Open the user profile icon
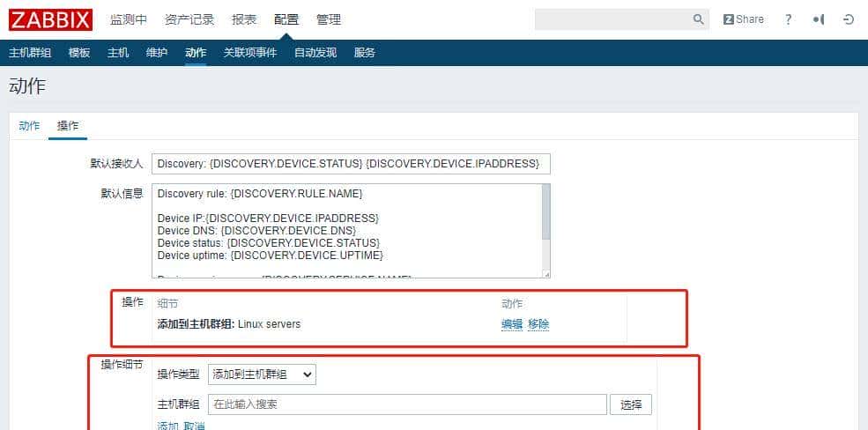Viewport: 868px width, 430px height. point(818,19)
